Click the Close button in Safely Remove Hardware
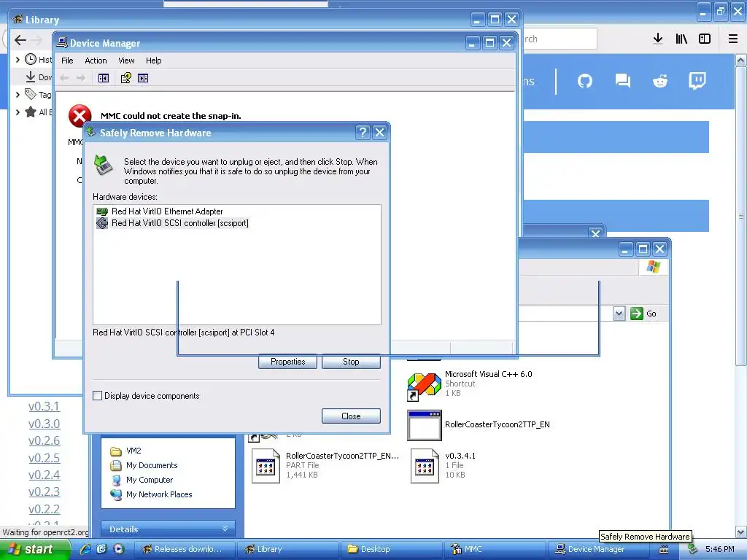The image size is (747, 560). (x=351, y=416)
